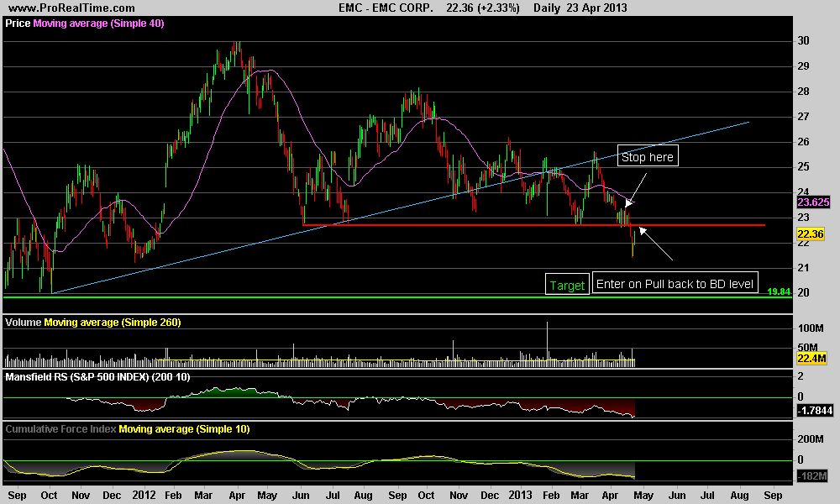Click the pink 23.625 moving average value tag

tap(813, 202)
